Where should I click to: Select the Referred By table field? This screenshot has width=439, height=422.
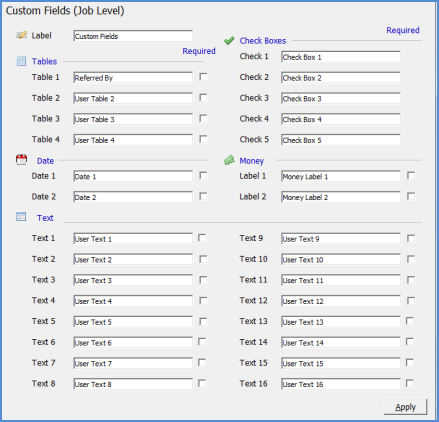(x=133, y=78)
